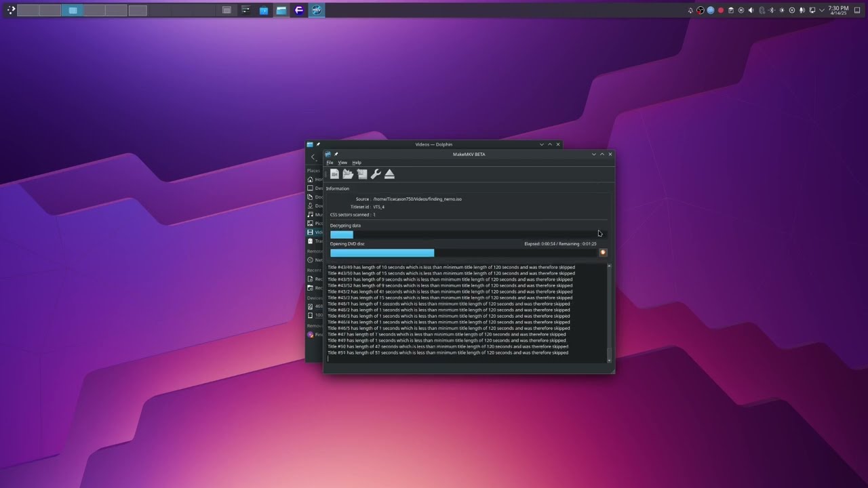Click the scroll-up arrow of the log pane

[609, 266]
